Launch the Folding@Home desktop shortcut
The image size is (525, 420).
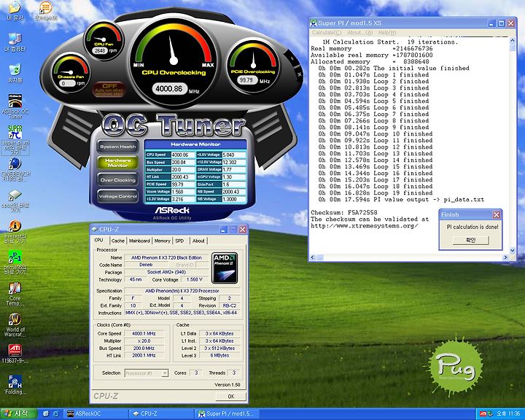point(15,384)
